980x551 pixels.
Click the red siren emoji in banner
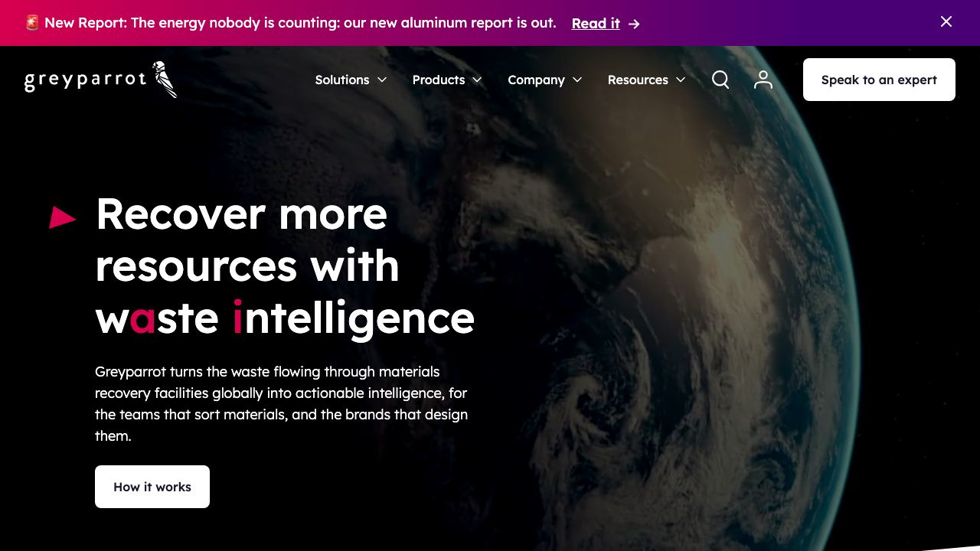pyautogui.click(x=32, y=23)
